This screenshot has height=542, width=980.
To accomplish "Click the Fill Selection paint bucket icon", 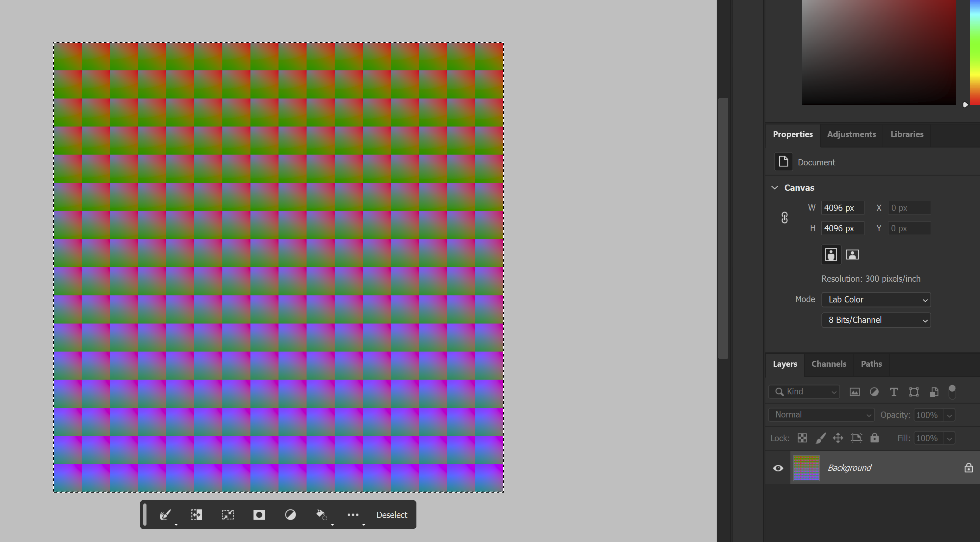I will pos(322,515).
